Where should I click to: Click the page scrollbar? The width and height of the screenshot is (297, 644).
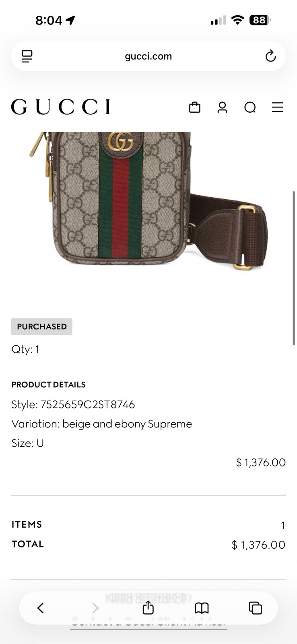294,268
